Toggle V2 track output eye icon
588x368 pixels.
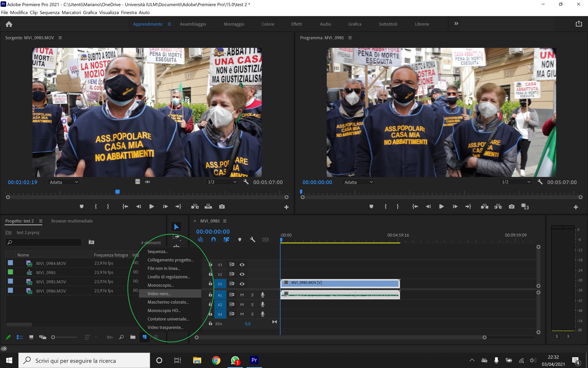(x=242, y=274)
